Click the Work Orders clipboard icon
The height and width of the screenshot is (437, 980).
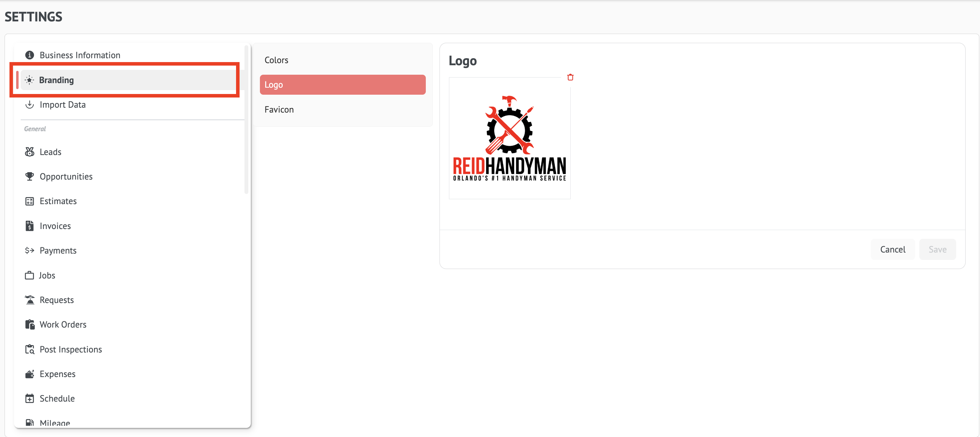coord(29,324)
